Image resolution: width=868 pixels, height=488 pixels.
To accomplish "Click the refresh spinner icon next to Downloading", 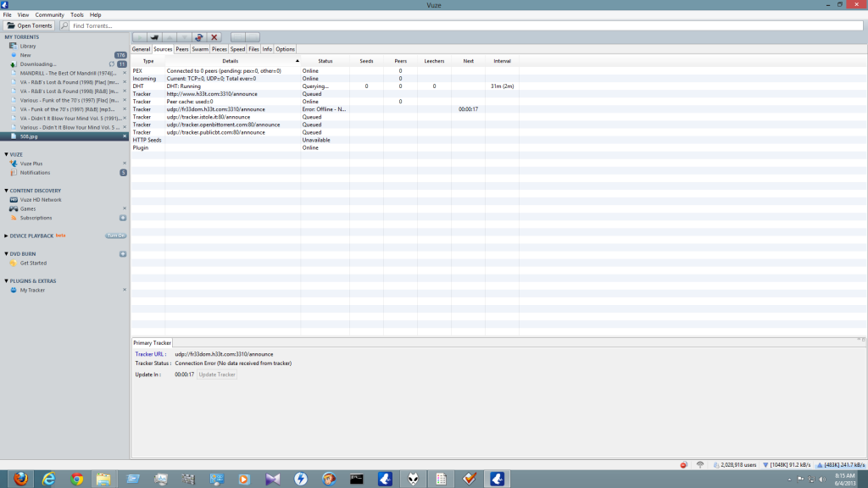I will 112,64.
